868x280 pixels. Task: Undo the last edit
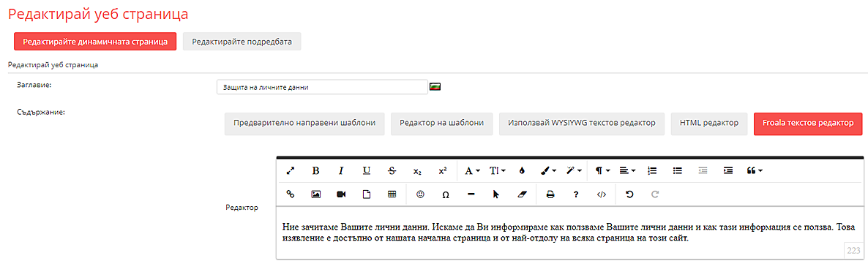click(x=629, y=194)
